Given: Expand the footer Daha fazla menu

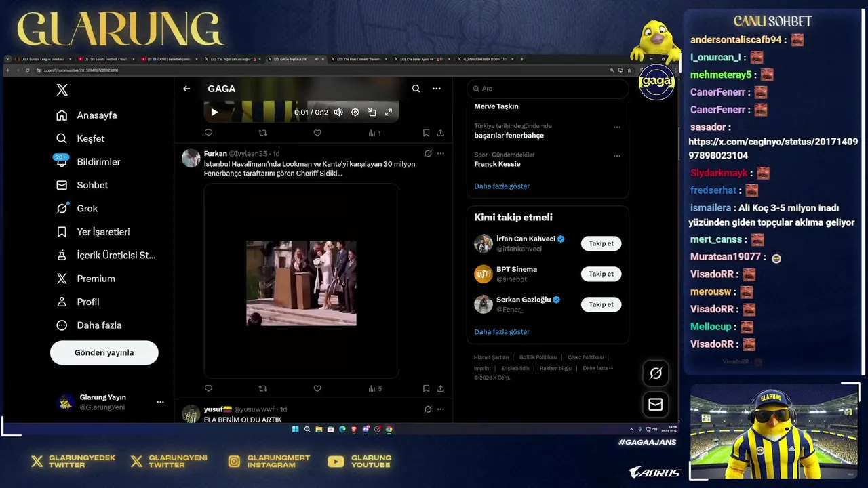Looking at the screenshot, I should 597,368.
